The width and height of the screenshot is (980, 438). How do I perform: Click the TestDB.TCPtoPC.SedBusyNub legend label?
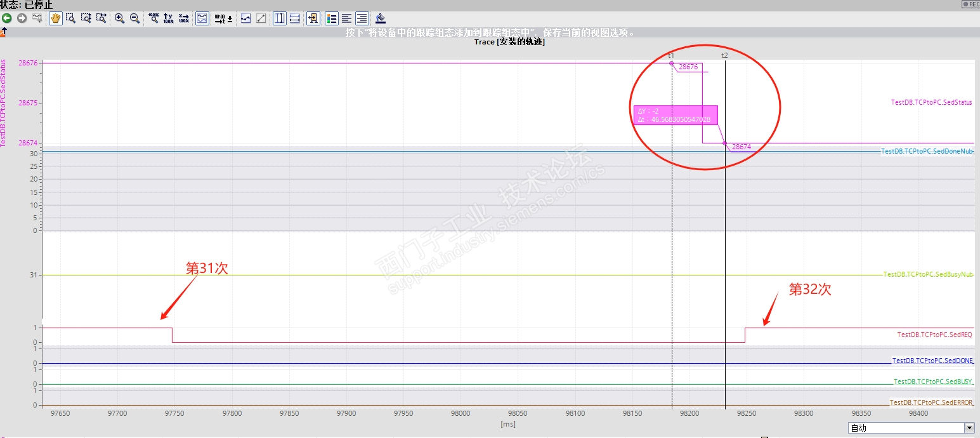tap(929, 275)
